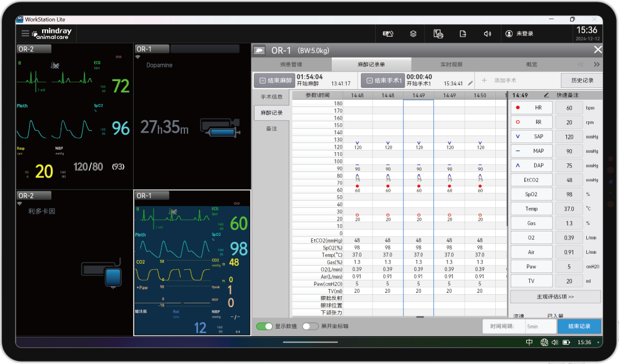Image resolution: width=619 pixels, height=364 pixels.
Task: Open the 时间间隔 5min dropdown
Action: point(539,326)
